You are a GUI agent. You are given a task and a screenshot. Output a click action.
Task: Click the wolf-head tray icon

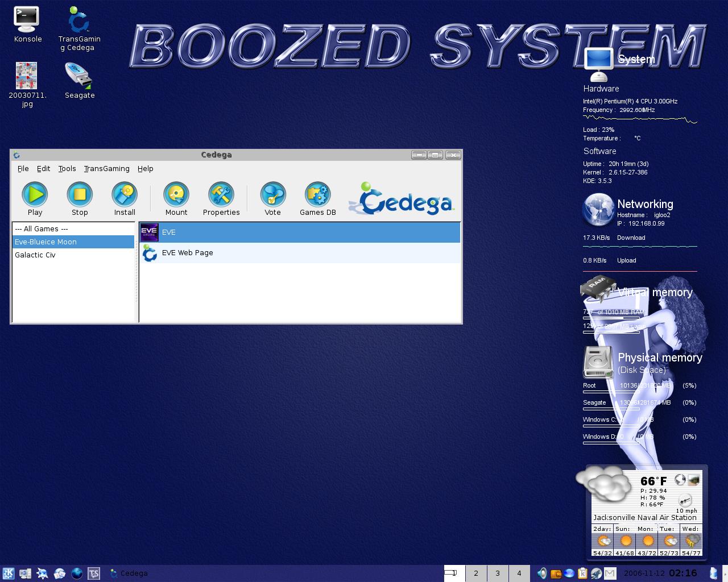pos(596,573)
